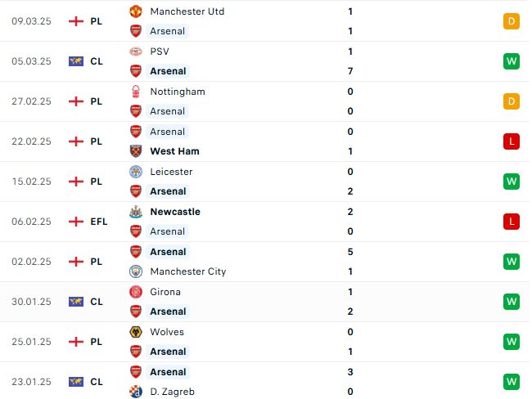Click the England flag icon on 09.03.25
This screenshot has width=532, height=399.
tap(76, 21)
